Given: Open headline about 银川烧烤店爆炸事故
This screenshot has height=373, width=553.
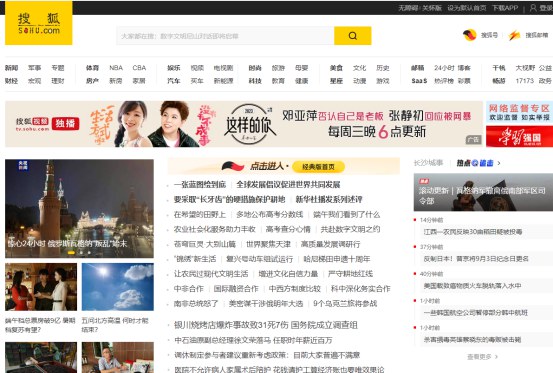Looking at the screenshot, I should (266, 325).
